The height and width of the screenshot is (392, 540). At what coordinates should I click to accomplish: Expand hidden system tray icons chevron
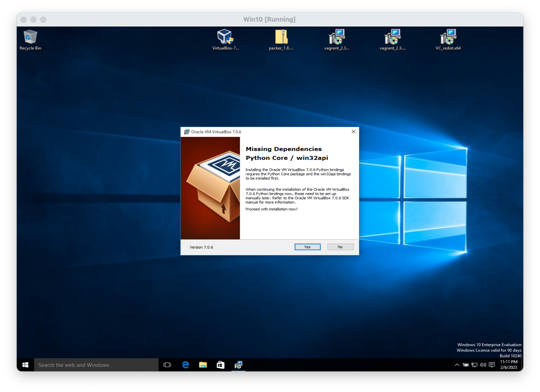point(457,365)
